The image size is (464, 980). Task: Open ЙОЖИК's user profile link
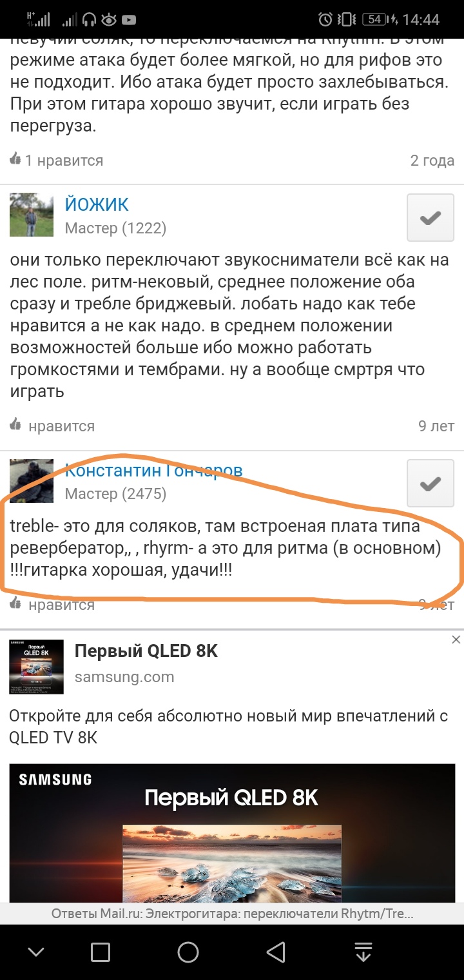[x=97, y=204]
